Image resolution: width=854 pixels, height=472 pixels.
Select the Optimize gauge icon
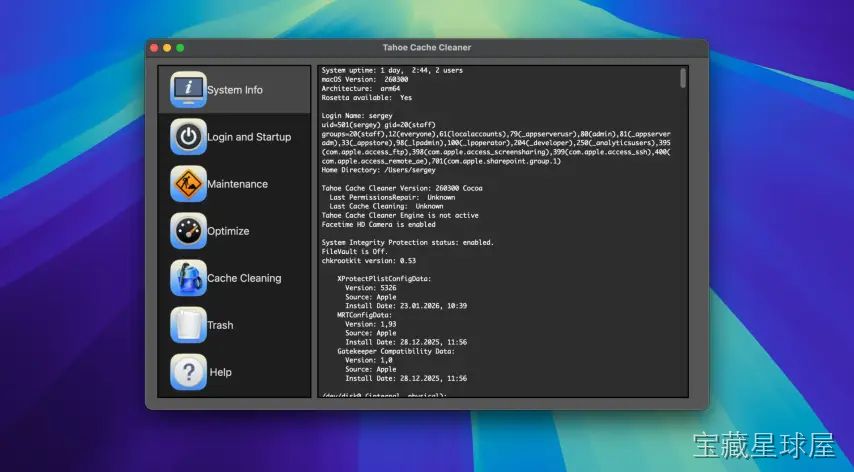[x=188, y=231]
